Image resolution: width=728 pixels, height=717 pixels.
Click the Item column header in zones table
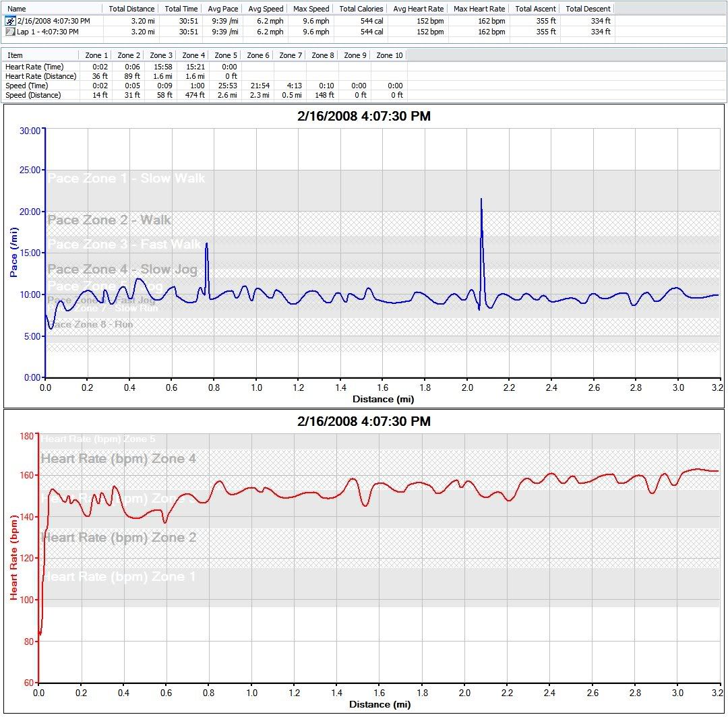point(15,55)
